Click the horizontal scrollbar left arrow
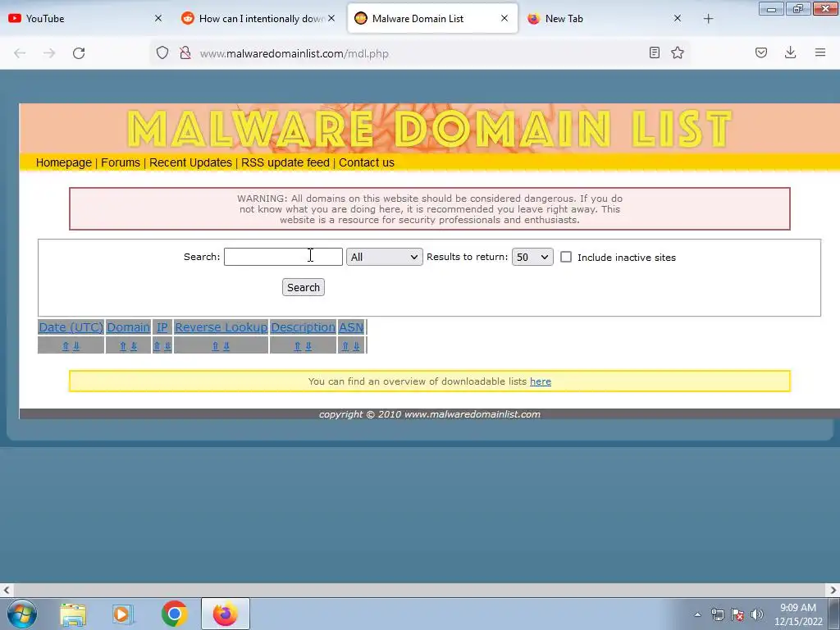The width and height of the screenshot is (840, 630). coord(7,591)
